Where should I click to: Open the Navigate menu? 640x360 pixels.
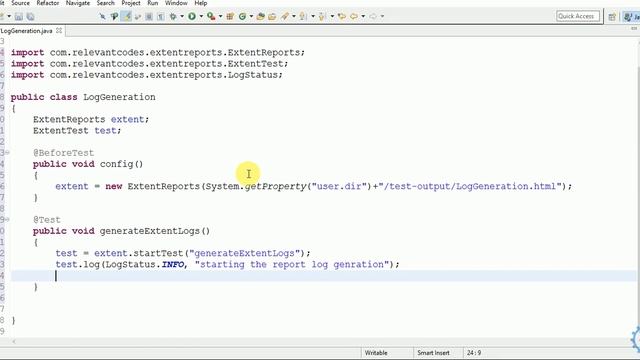coord(78,3)
